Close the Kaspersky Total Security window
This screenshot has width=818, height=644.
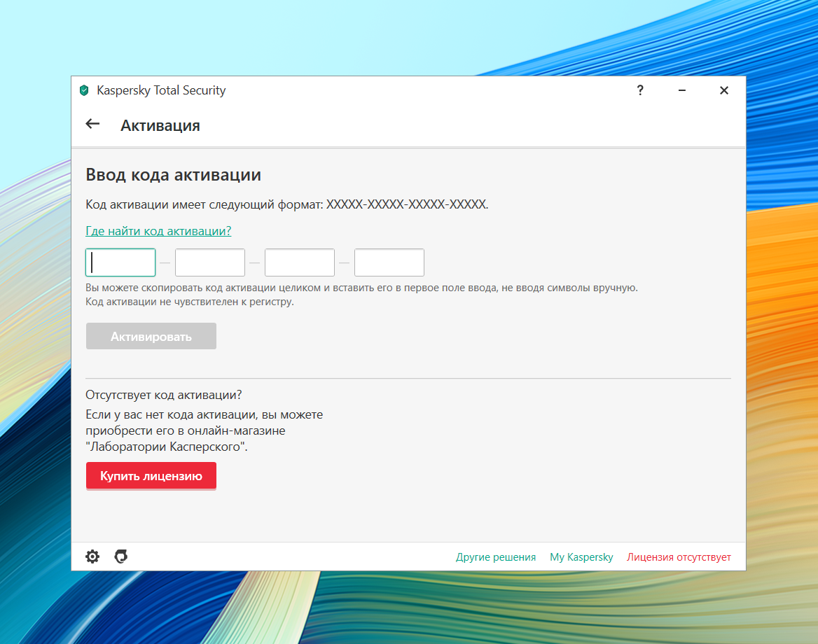click(724, 90)
